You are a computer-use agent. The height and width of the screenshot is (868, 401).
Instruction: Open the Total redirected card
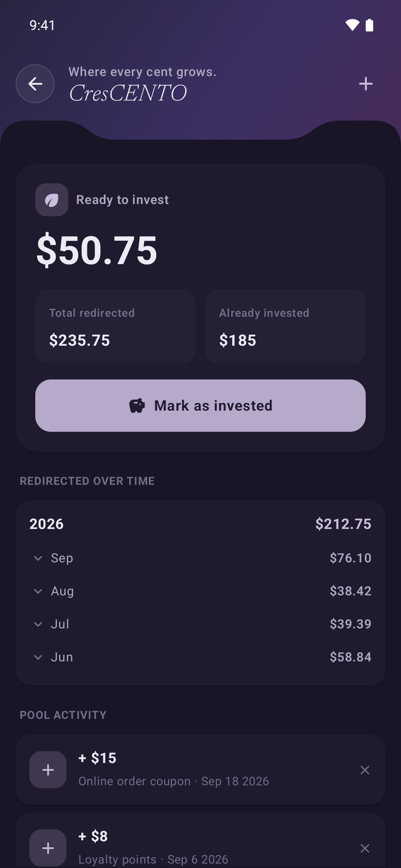[115, 327]
